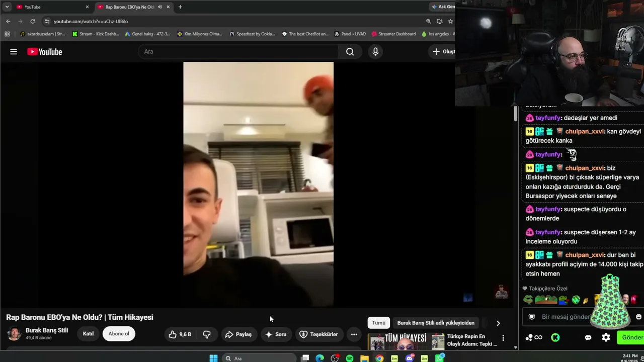Click the YouTube search input field

238,52
